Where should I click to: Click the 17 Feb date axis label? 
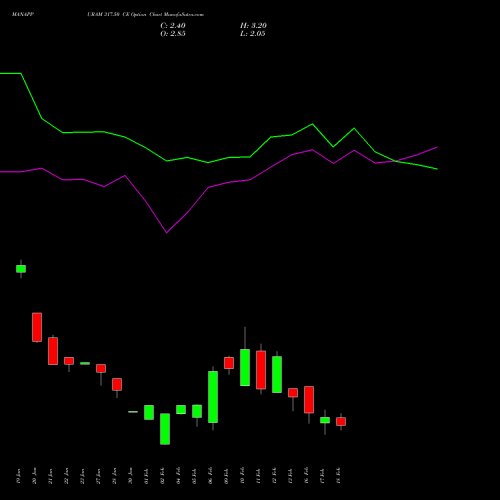(x=323, y=476)
